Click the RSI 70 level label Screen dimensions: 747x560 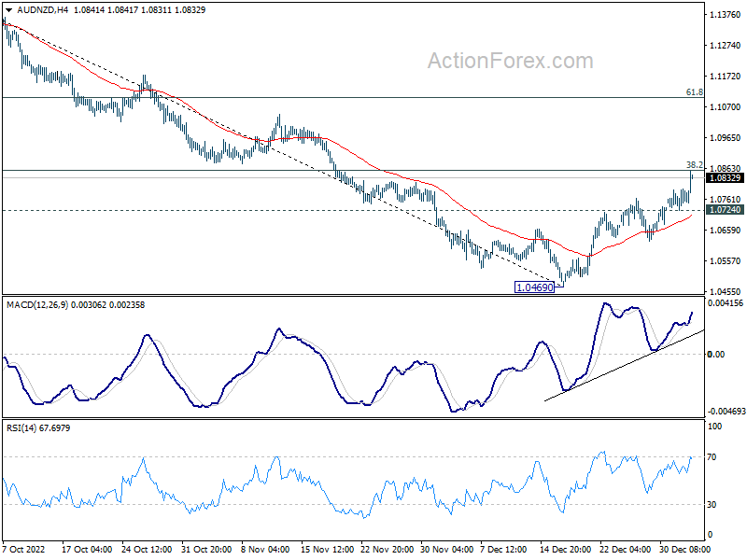click(712, 457)
